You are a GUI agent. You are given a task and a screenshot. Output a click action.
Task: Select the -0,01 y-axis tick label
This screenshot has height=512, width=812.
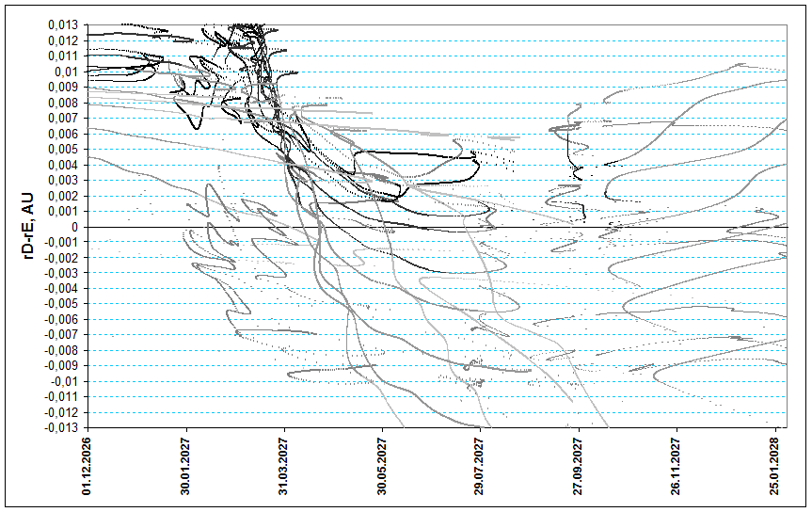66,381
